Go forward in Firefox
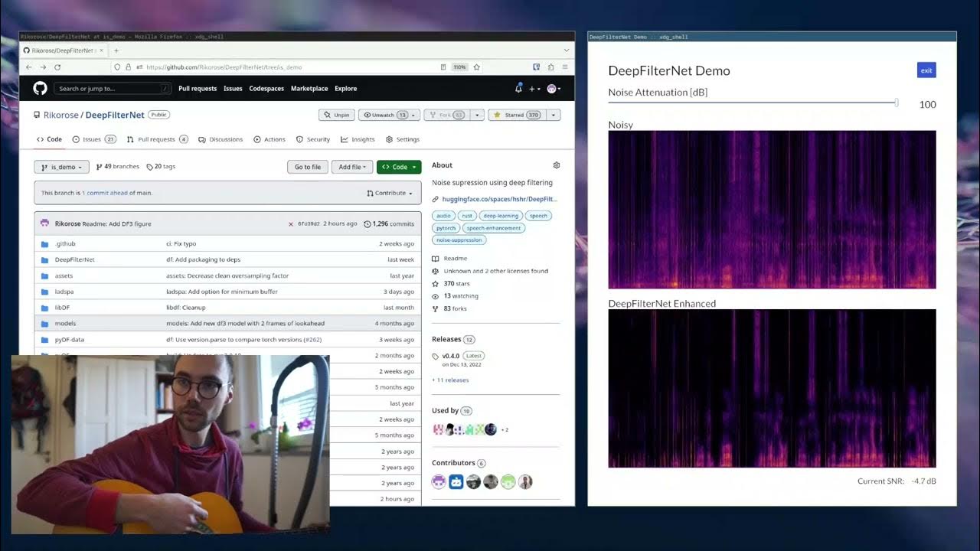The width and height of the screenshot is (980, 551). click(x=43, y=67)
